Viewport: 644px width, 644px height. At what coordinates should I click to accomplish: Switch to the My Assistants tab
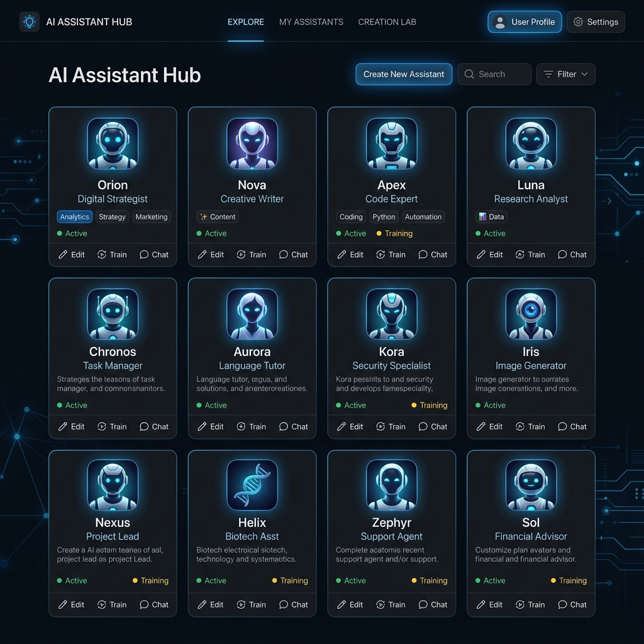pyautogui.click(x=311, y=22)
